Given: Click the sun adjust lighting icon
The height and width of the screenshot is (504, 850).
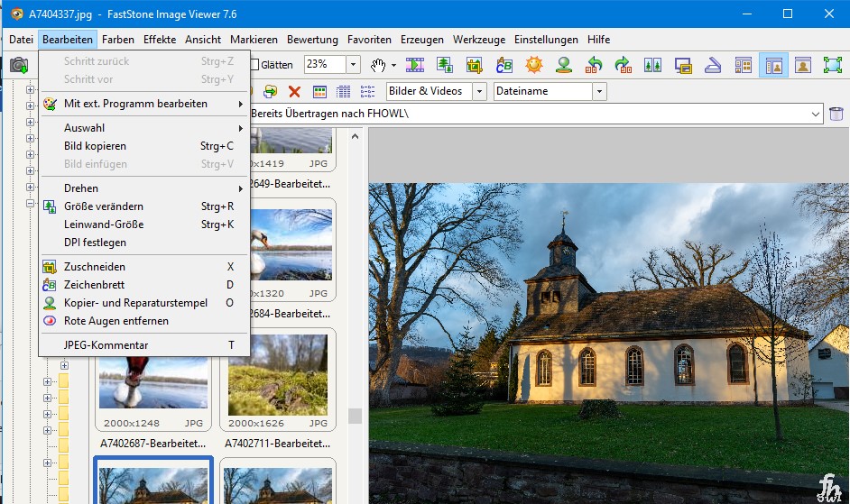Looking at the screenshot, I should [x=534, y=65].
